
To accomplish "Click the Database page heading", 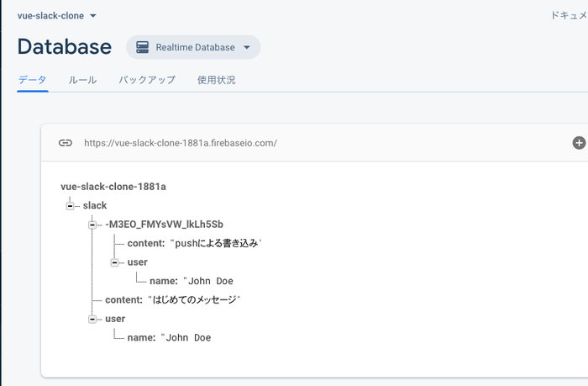I will click(x=65, y=47).
